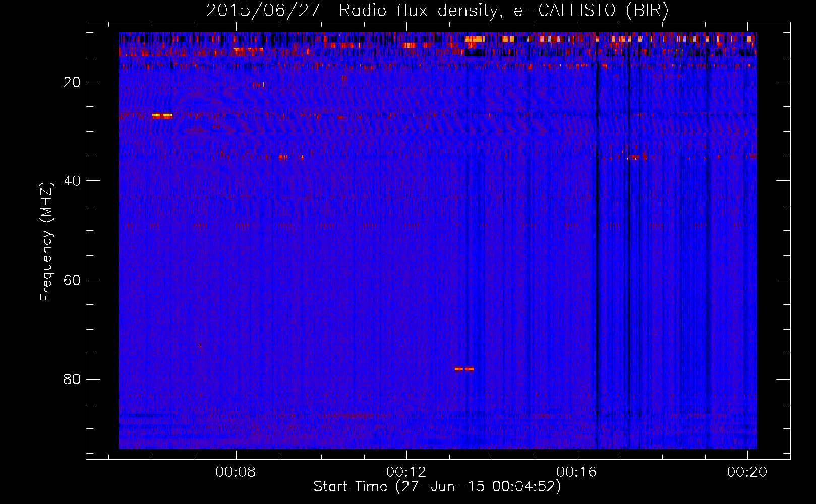
Task: Click the '80' frequency tick label
Action: pyautogui.click(x=72, y=379)
